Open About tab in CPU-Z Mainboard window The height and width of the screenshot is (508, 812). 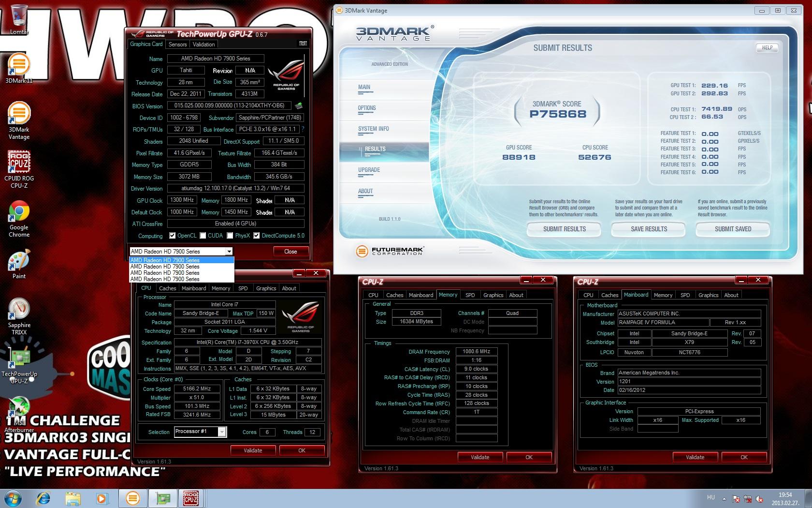[731, 295]
